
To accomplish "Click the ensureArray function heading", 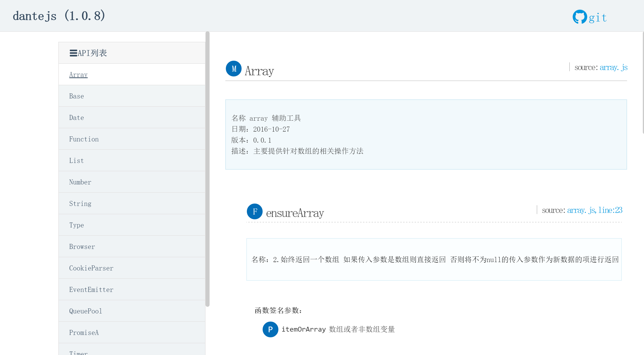I will (x=295, y=213).
